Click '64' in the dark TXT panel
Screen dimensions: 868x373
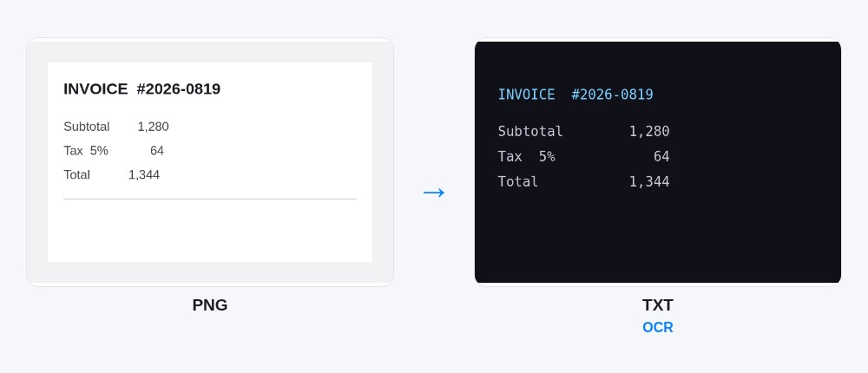[661, 157]
